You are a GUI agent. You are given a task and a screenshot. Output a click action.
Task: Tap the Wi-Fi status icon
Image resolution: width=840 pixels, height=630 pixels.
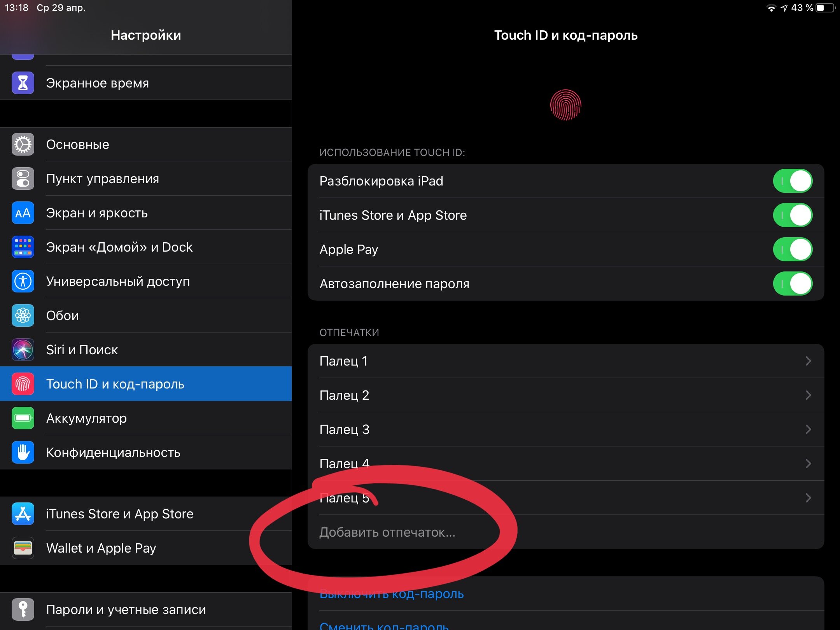pyautogui.click(x=771, y=8)
